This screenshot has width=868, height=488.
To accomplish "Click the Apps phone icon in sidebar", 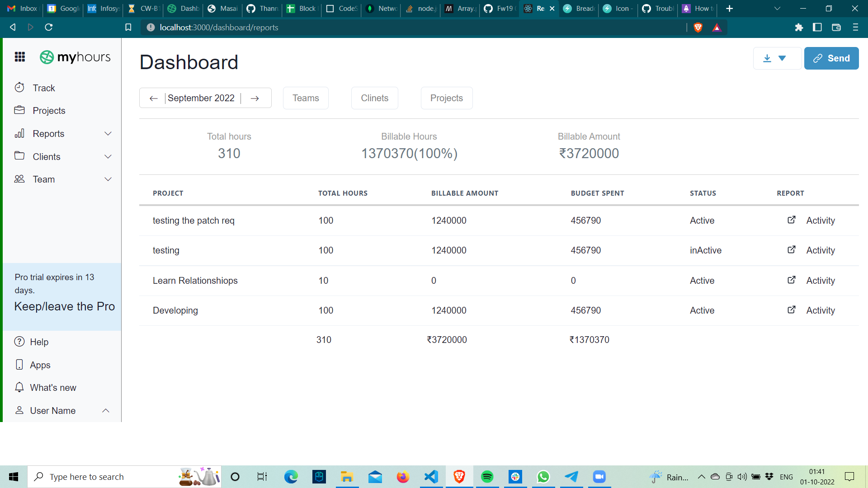I will (19, 365).
